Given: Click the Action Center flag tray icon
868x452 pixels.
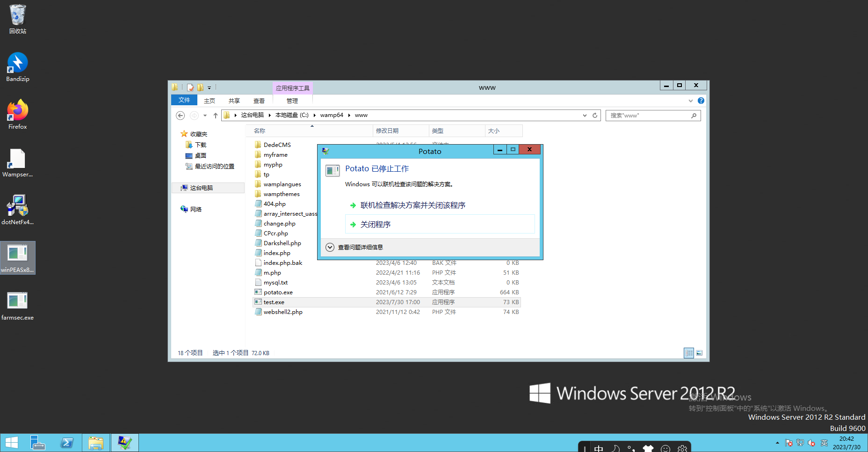Looking at the screenshot, I should click(789, 443).
